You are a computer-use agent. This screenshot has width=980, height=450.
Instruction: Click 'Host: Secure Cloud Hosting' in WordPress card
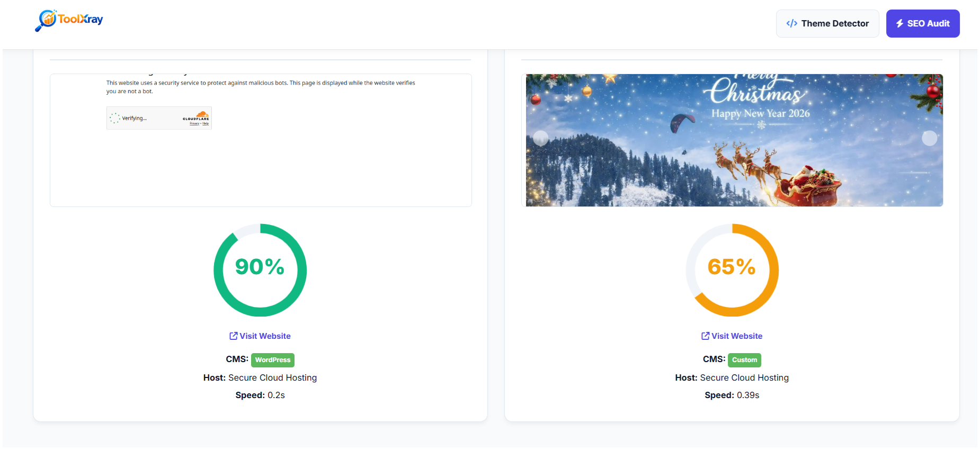(x=260, y=378)
